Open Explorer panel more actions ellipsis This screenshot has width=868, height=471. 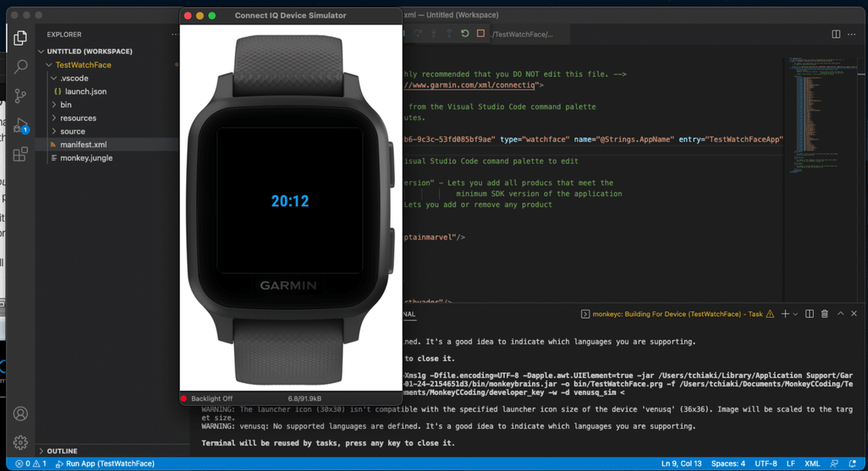pos(175,34)
